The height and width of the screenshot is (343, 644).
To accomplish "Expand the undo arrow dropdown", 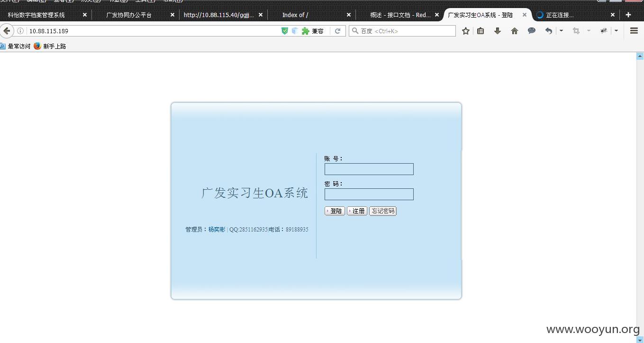I will click(x=561, y=31).
